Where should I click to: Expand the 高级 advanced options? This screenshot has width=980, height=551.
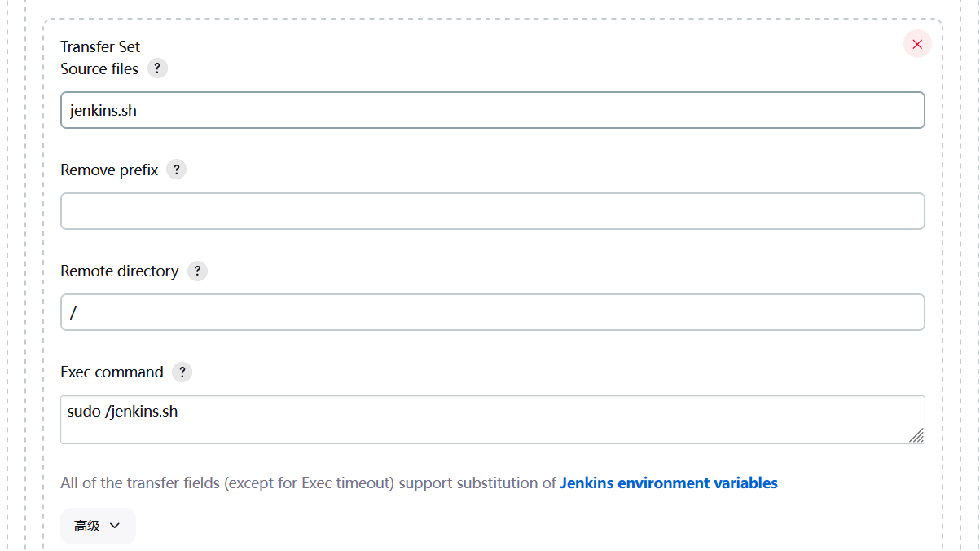click(98, 526)
